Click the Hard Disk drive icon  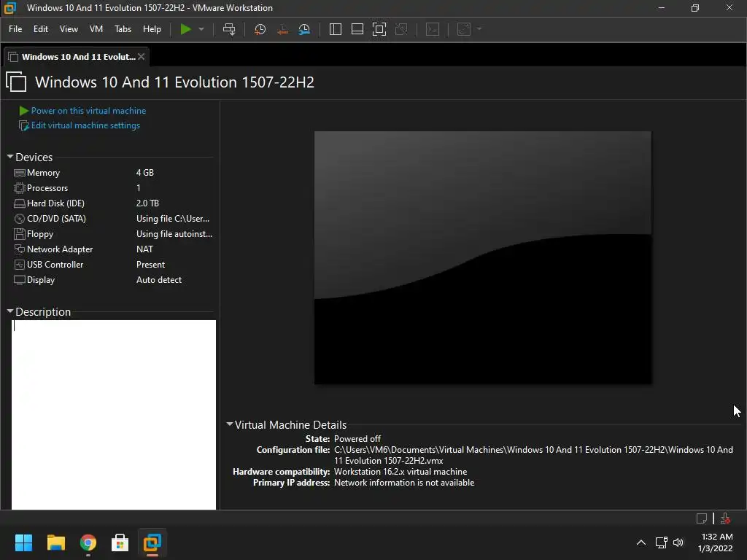(x=20, y=203)
